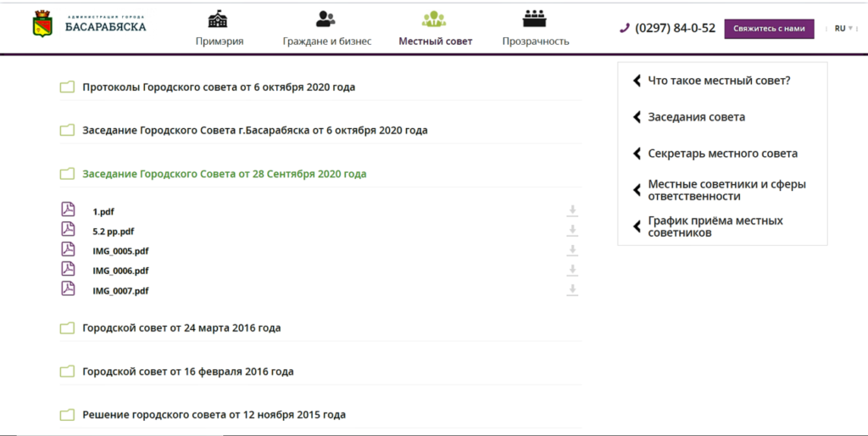Click the purple phone handset icon
Screen dimensions: 868x436
[x=625, y=28]
